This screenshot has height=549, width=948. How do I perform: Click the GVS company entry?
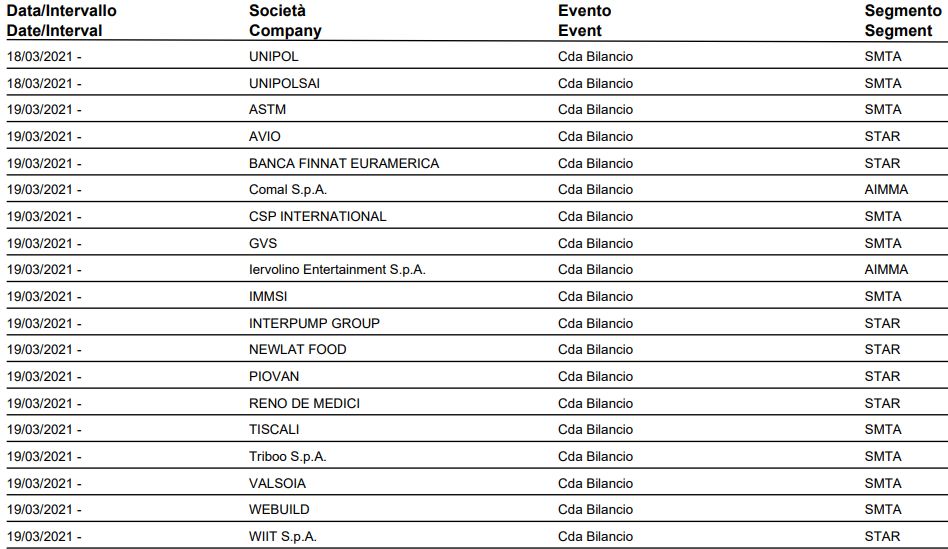(262, 243)
